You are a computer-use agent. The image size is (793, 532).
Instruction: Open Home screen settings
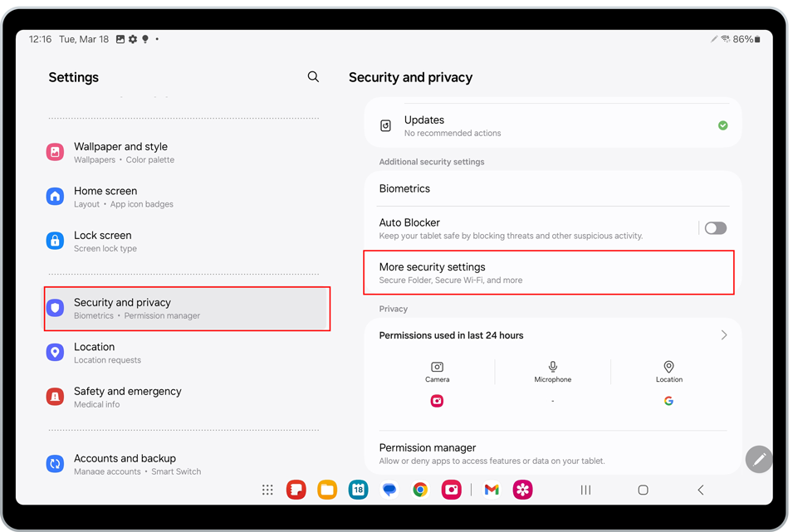(184, 197)
